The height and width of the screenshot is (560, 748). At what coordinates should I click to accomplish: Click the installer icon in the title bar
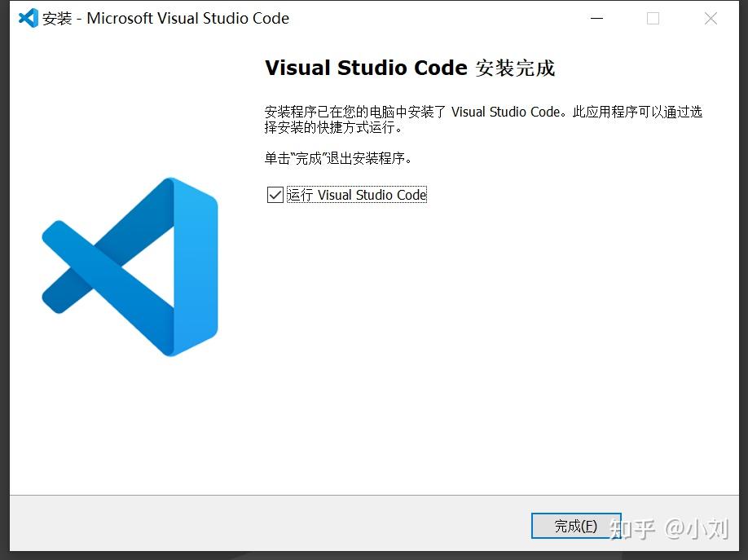point(25,17)
